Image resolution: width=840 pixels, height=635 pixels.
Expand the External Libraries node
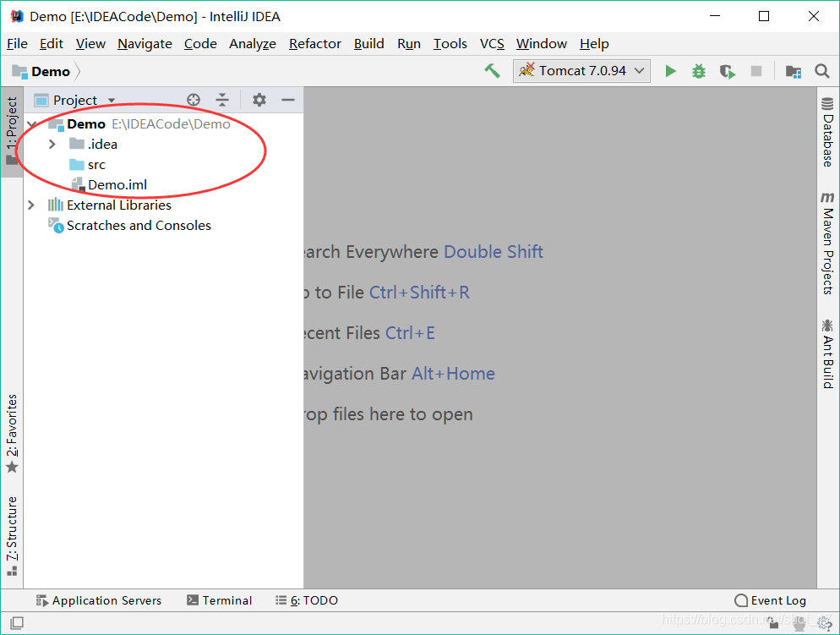[31, 205]
